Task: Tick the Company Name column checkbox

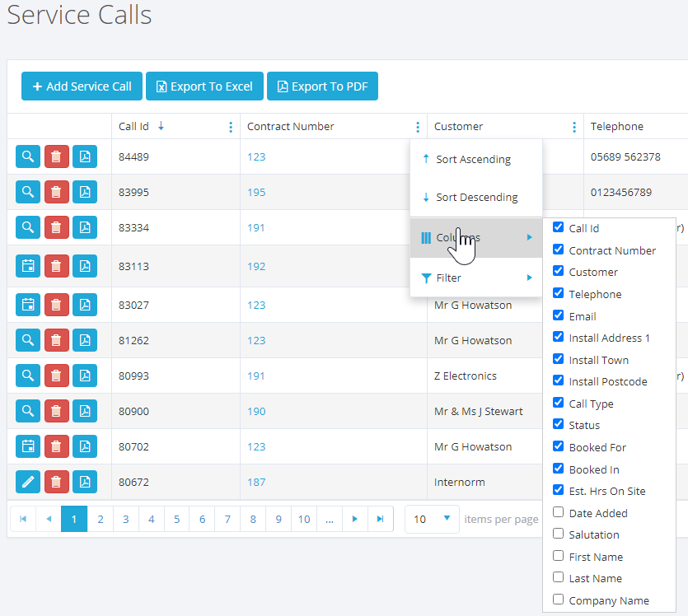Action: [x=559, y=600]
